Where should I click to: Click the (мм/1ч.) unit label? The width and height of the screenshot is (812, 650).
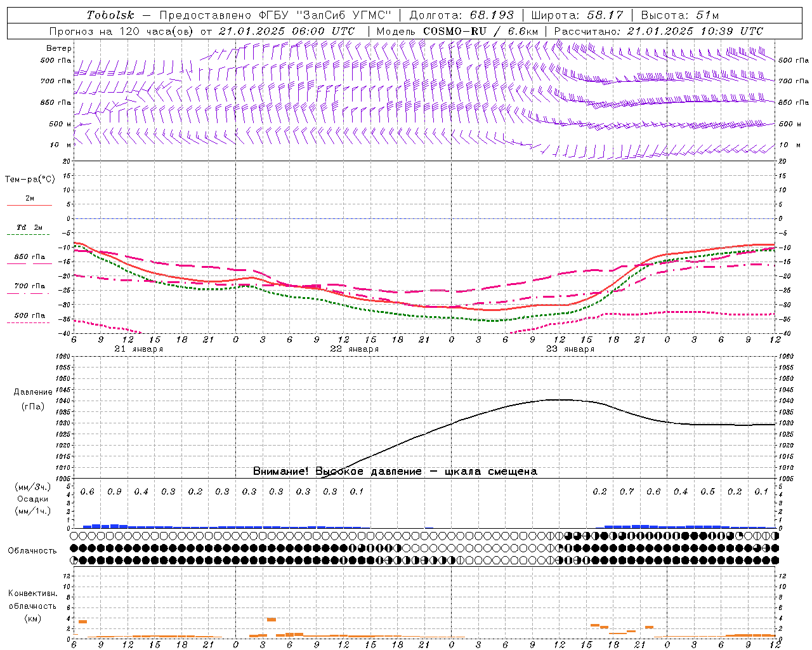coord(32,511)
